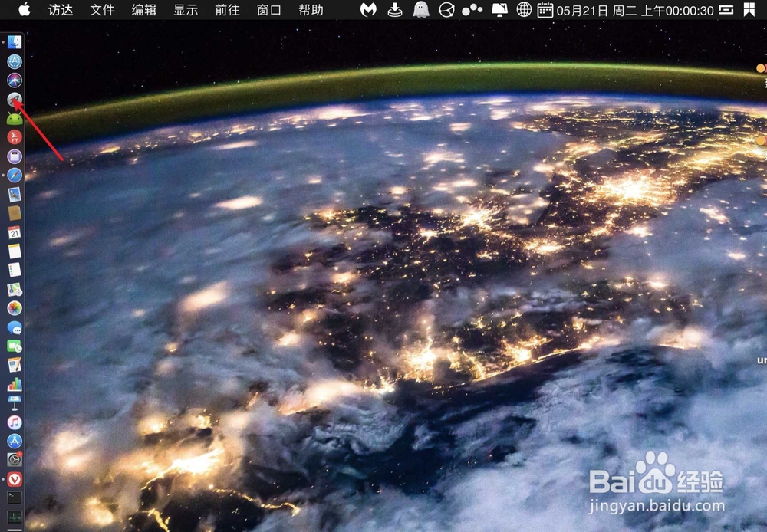This screenshot has height=532, width=767.
Task: Click the S-shaped status menu bar icon
Action: click(x=726, y=10)
